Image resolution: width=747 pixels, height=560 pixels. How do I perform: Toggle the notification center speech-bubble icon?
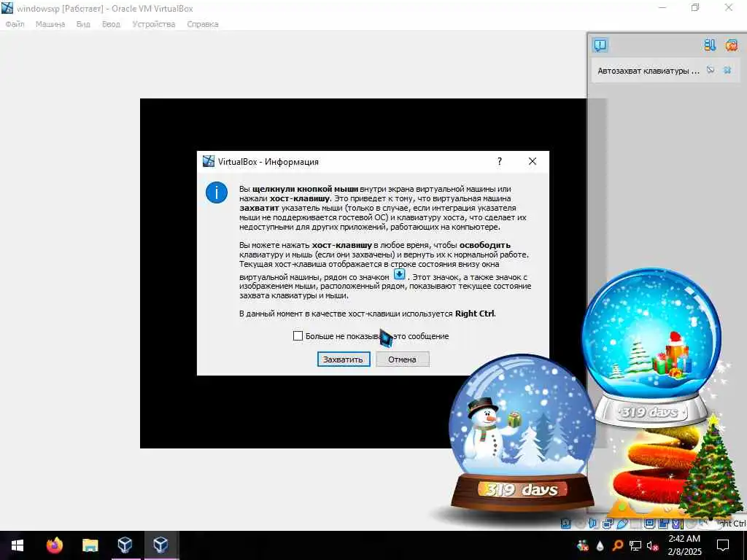coord(600,45)
